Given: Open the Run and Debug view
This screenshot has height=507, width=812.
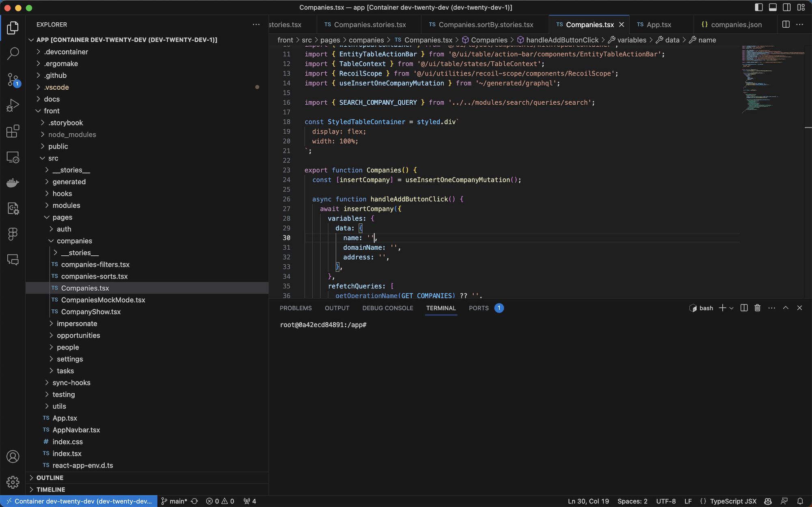Looking at the screenshot, I should point(13,106).
